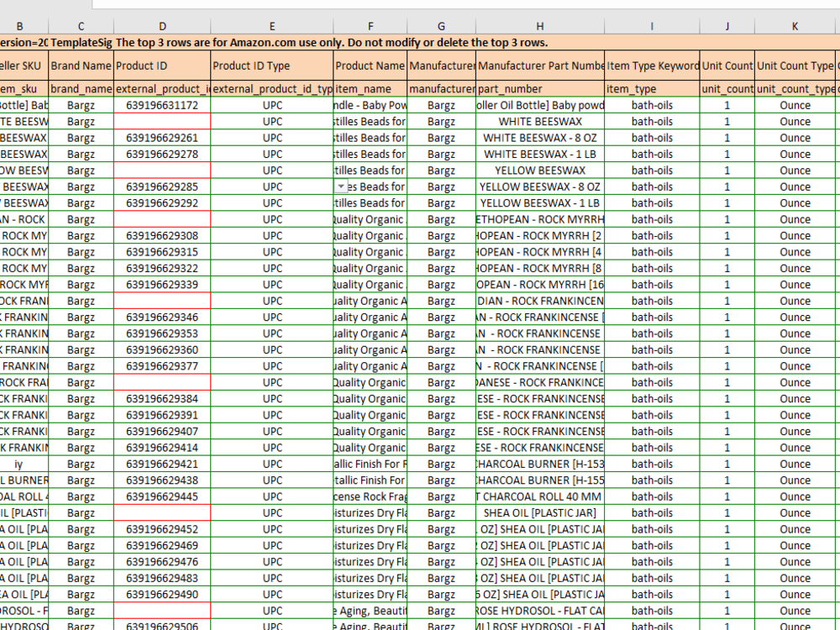Select the 'unit_count_type' field cell

(795, 89)
